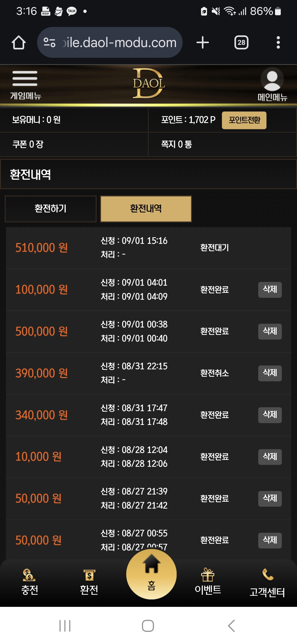This screenshot has width=297, height=644.
Task: Delete the 100,000 원 withdrawal record
Action: click(x=270, y=290)
